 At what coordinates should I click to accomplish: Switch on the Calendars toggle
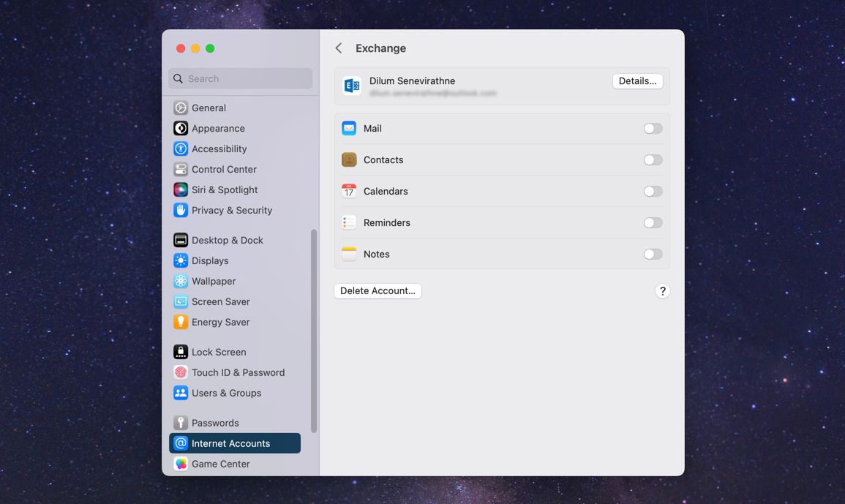click(x=653, y=192)
